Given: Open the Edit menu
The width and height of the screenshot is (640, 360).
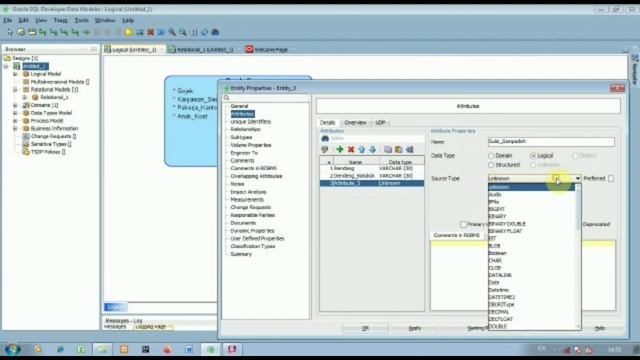Looking at the screenshot, I should [23, 20].
